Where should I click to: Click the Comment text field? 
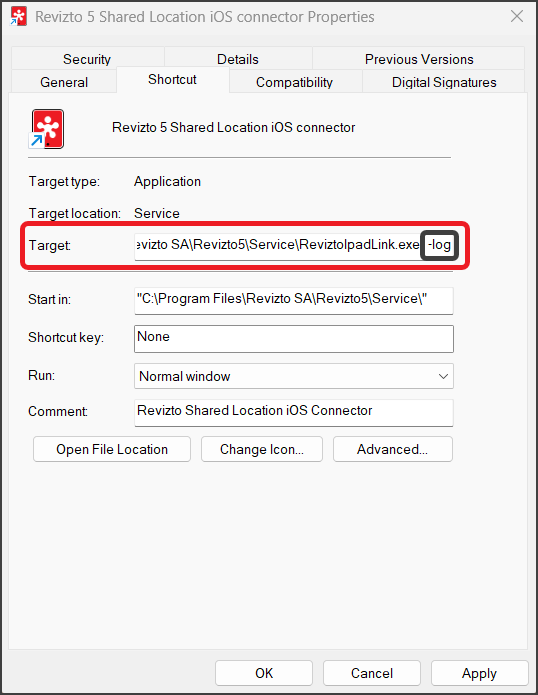pos(294,413)
